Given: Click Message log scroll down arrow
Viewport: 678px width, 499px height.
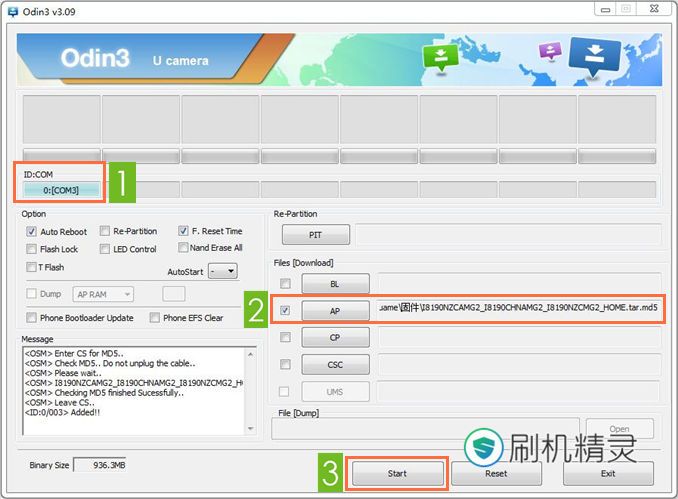Looking at the screenshot, I should 250,429.
